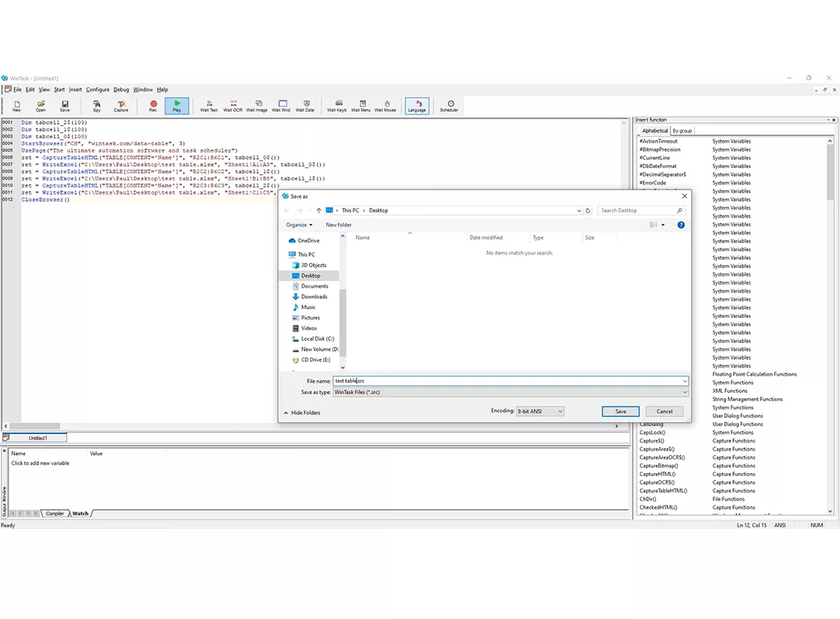Switch to the Compiler output tab
The height and width of the screenshot is (619, 840).
pos(55,514)
